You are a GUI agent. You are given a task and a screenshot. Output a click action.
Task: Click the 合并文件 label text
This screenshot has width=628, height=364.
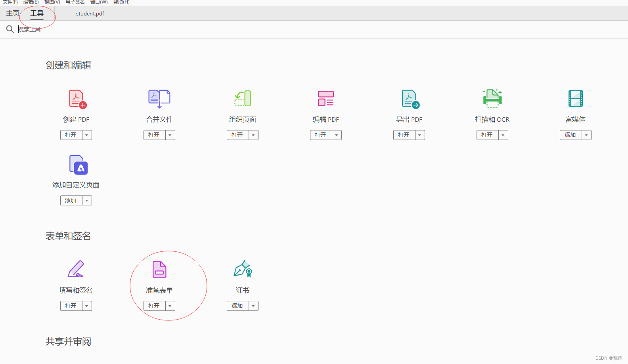tap(159, 119)
